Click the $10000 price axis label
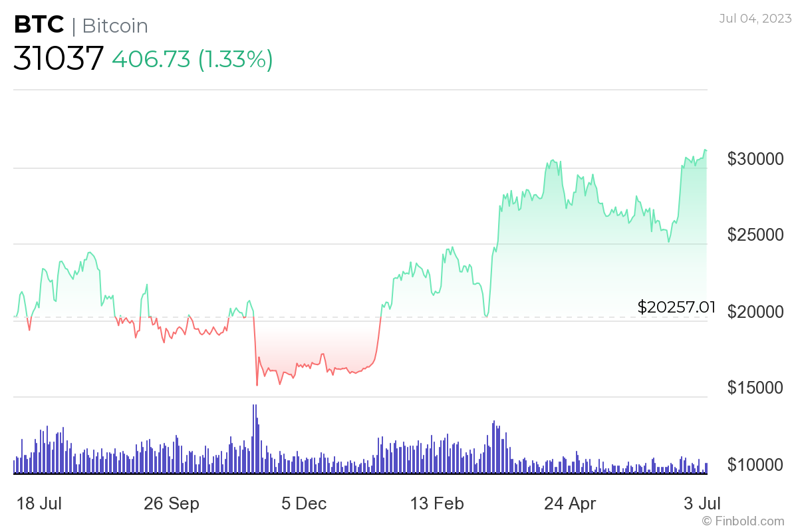 pyautogui.click(x=756, y=464)
